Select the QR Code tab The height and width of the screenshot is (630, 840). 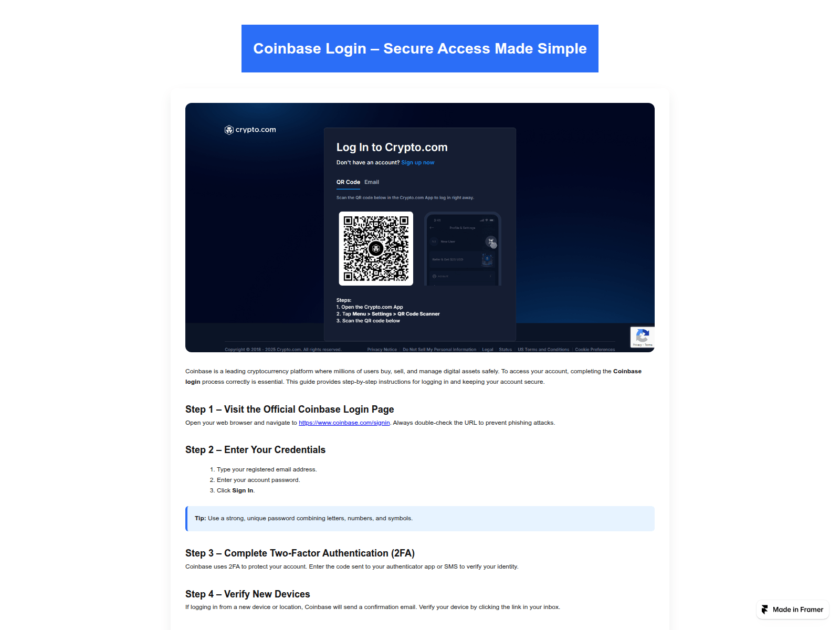click(348, 182)
